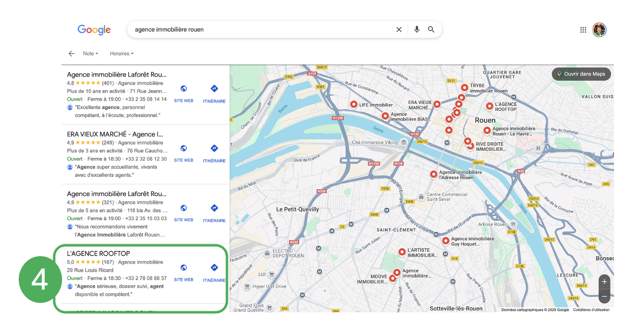Get directions to Laforêt listing with 321 reviews

point(214,213)
